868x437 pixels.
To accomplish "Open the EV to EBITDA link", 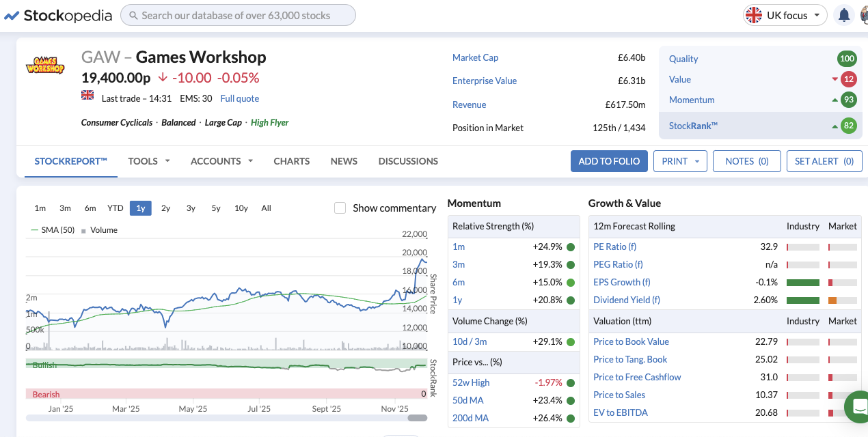I will (x=621, y=412).
